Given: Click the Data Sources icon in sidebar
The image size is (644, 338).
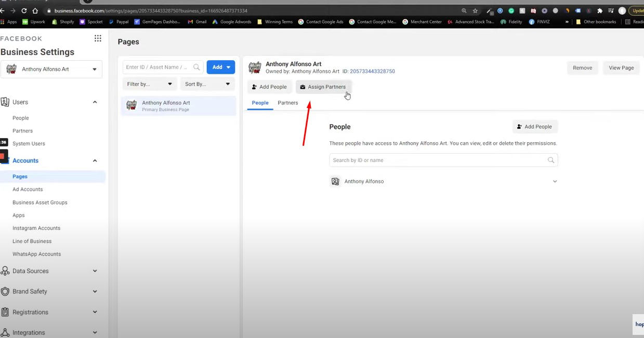Looking at the screenshot, I should click(5, 271).
